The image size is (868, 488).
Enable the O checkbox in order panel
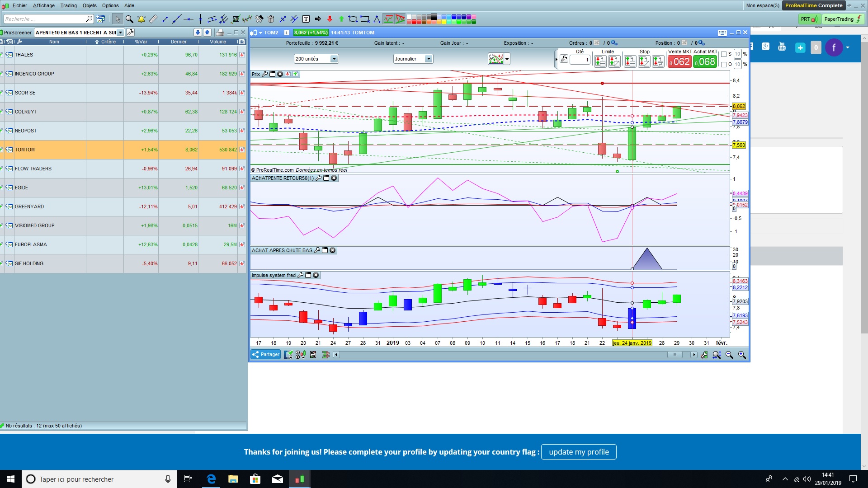coord(724,65)
